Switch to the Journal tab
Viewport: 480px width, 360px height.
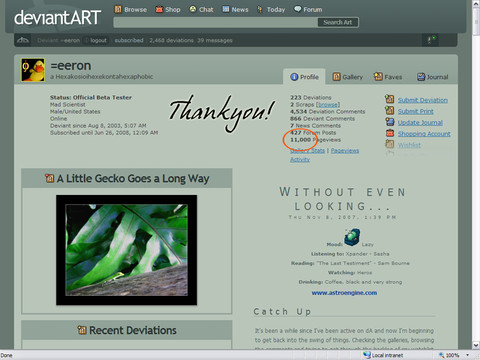click(433, 77)
